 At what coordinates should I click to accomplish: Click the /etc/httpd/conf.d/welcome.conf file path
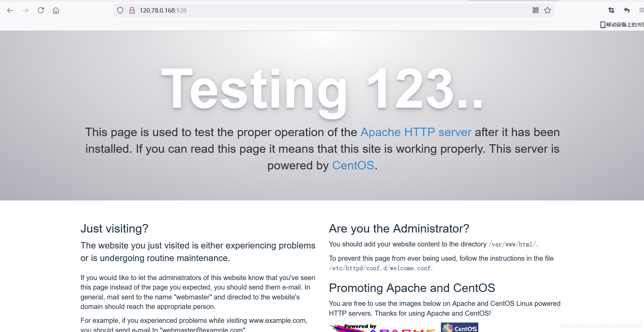(380, 268)
